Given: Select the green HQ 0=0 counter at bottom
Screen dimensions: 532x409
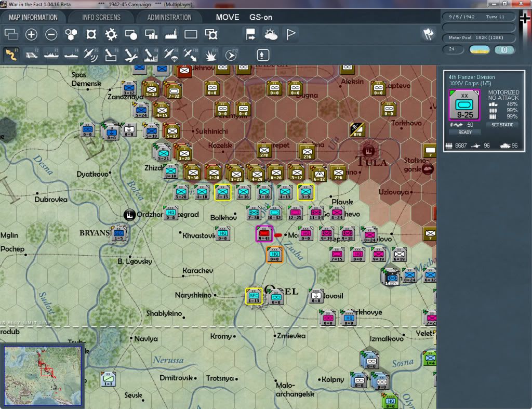Looking at the screenshot, I should click(391, 401).
